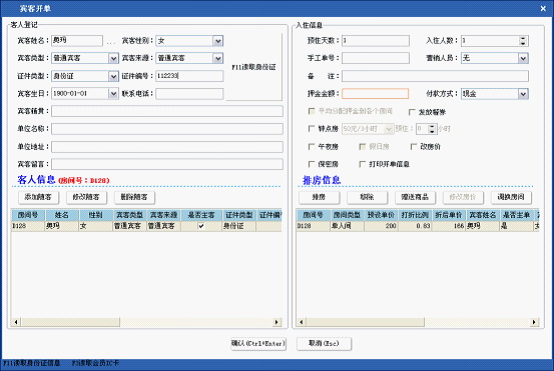Screen dimensions: 554x371
Task: Close the 宾客开单 dialog with X
Action: click(543, 8)
